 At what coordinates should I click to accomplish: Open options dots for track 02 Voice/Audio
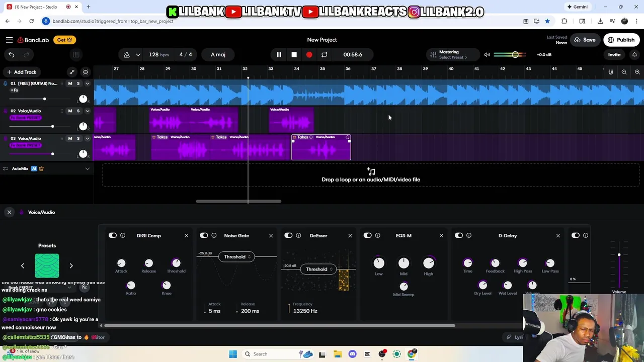click(x=62, y=111)
